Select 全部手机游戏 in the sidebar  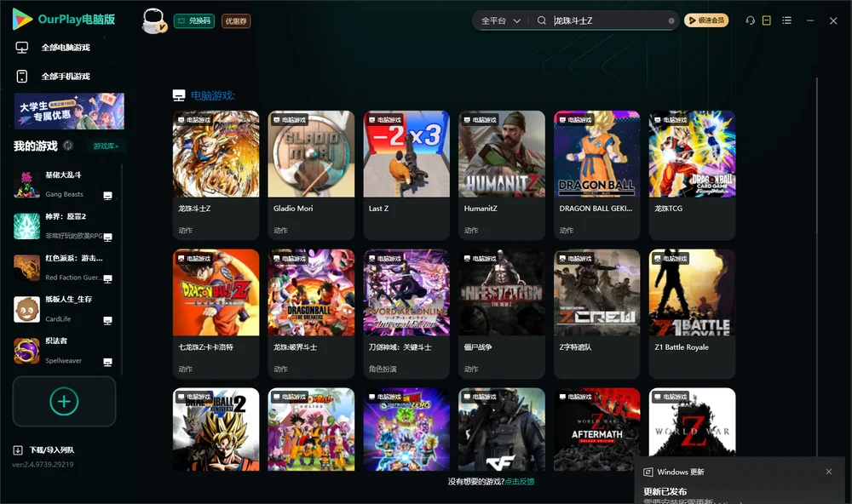(x=66, y=77)
